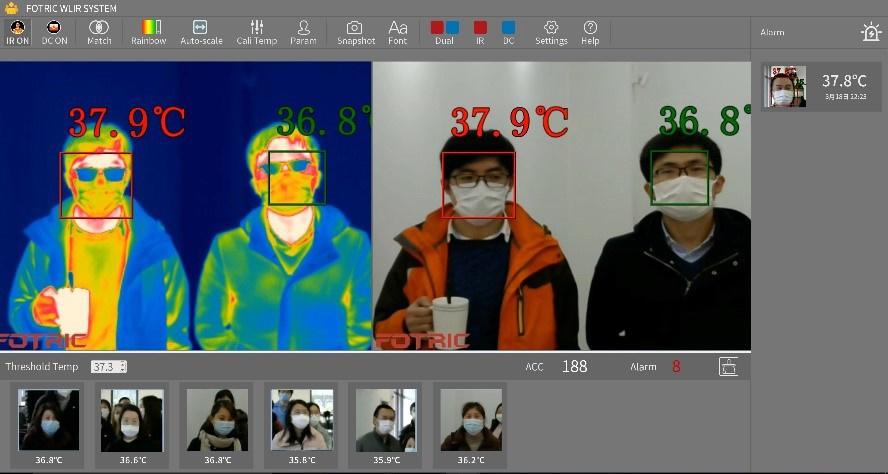The image size is (888, 474).
Task: Enable Auto-scale for the thermal image
Action: pos(201,32)
